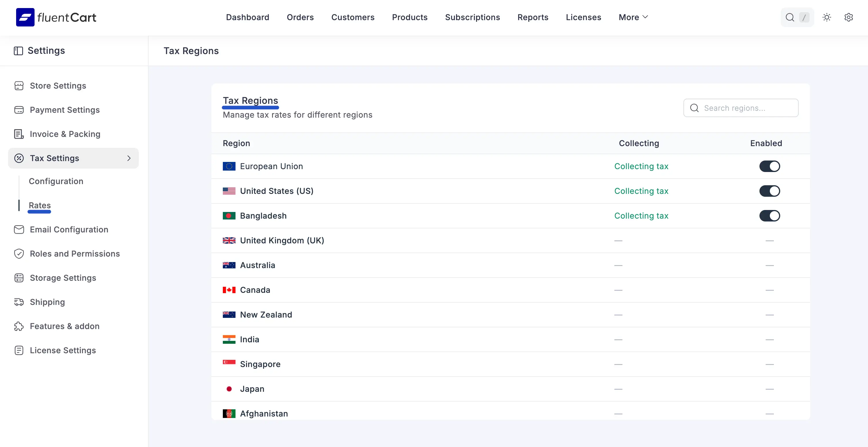Screen dimensions: 868x447
Task: Click the Tax Settings percent icon
Action: [x=19, y=158]
